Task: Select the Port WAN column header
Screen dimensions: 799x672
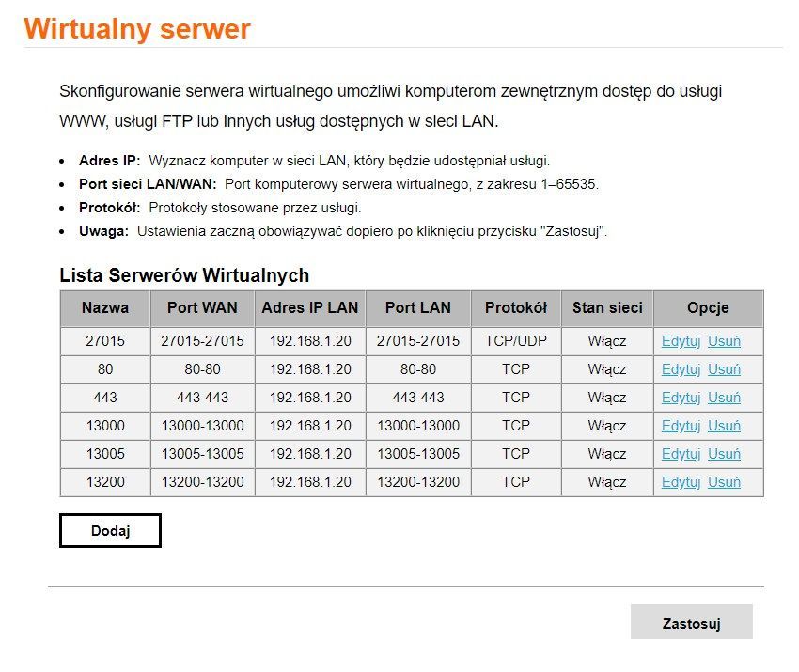Action: pos(201,308)
